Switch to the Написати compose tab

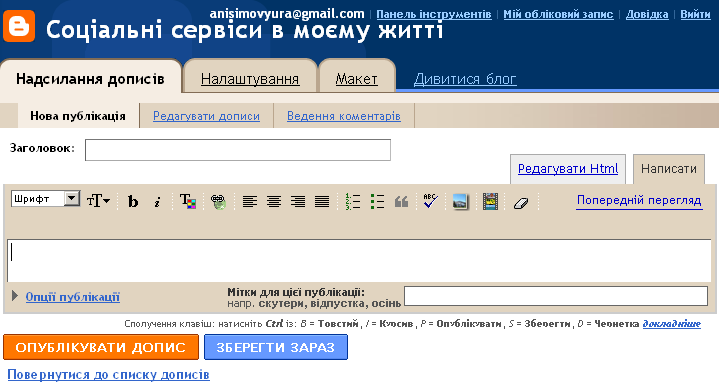coord(669,169)
